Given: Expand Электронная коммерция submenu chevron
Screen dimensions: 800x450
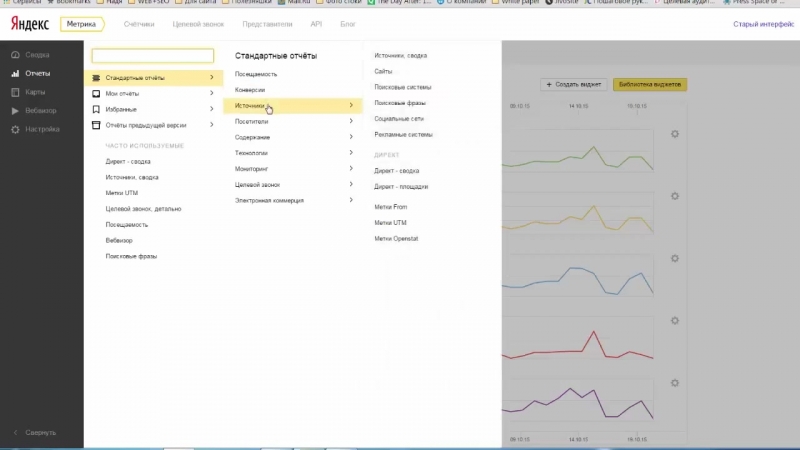Looking at the screenshot, I should (351, 200).
